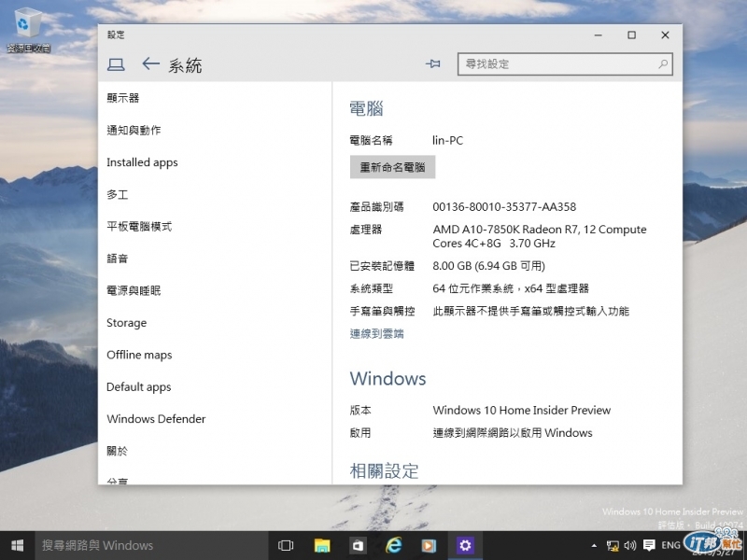
Task: Click the search magnifier icon in settings box
Action: pyautogui.click(x=663, y=63)
